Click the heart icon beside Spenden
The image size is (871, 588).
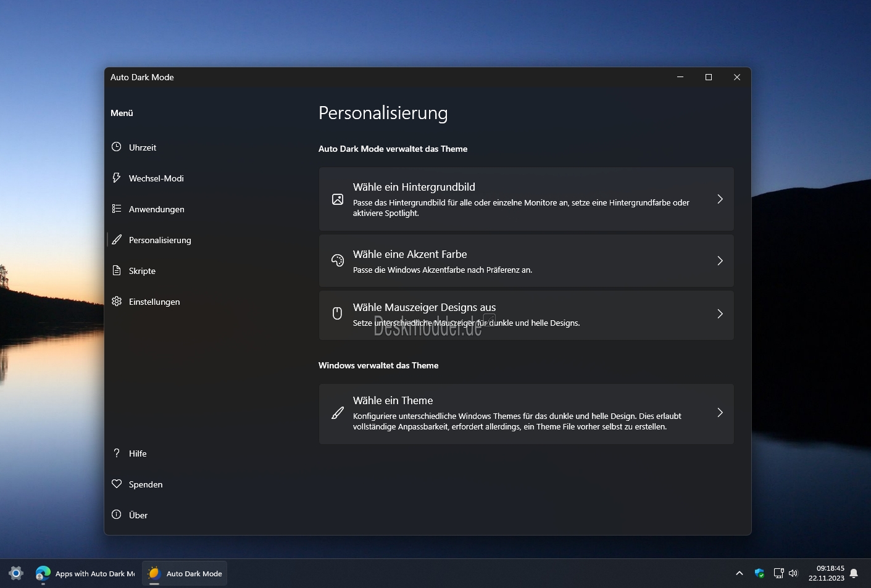116,484
